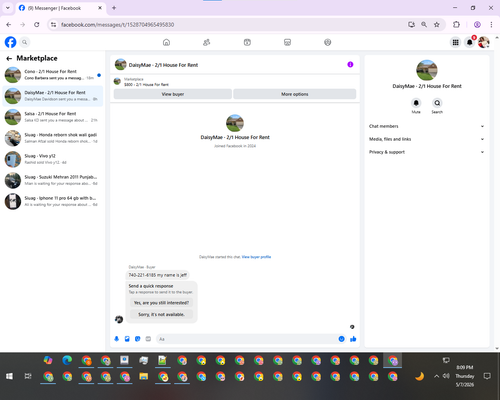Go back using the Marketplace arrow
This screenshot has height=400, width=500.
pyautogui.click(x=9, y=59)
